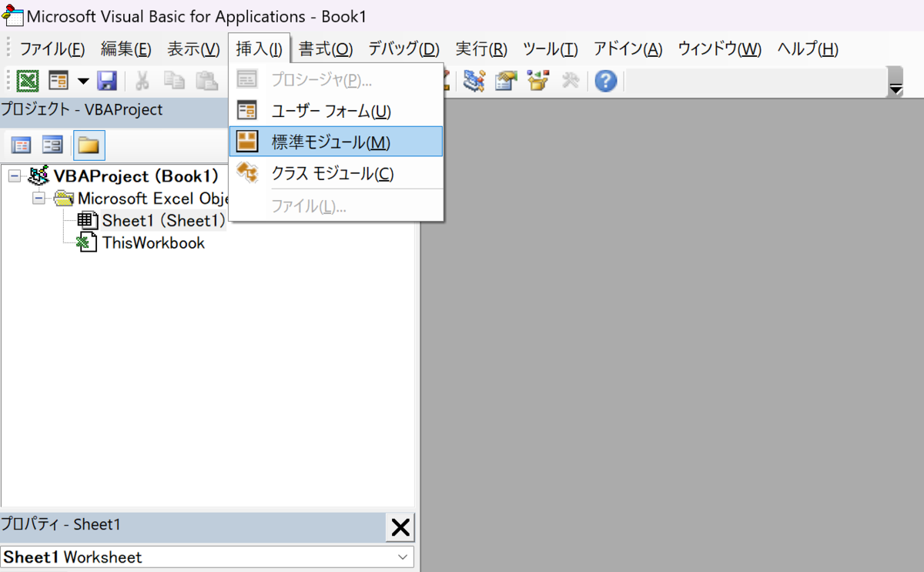924x572 pixels.
Task: Return to Excel via View Microsoft Excel icon
Action: 28,81
